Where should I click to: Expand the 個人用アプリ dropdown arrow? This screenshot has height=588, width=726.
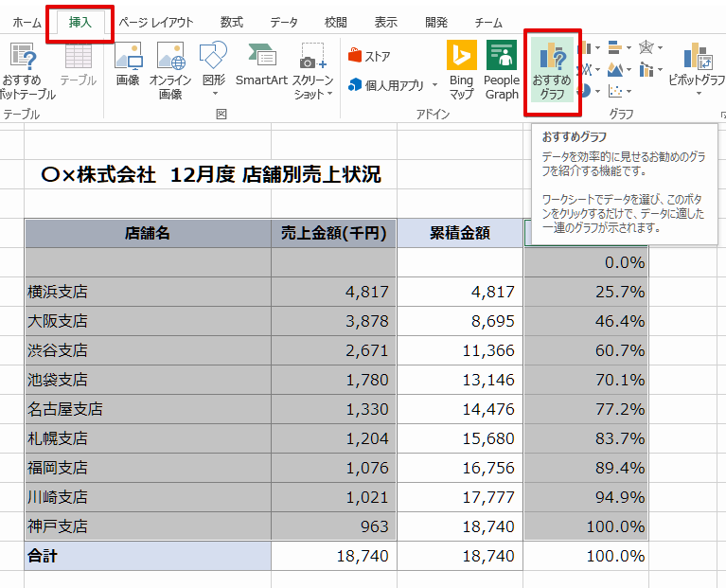coord(434,84)
